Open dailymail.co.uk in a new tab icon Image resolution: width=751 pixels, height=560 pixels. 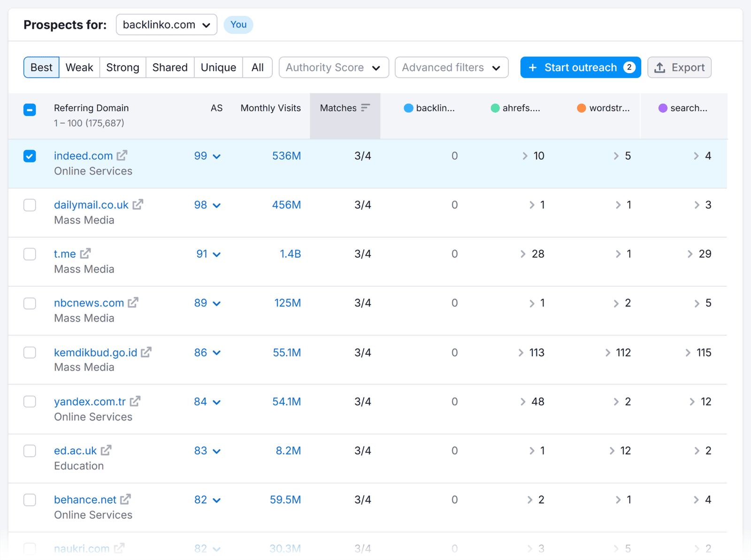138,204
